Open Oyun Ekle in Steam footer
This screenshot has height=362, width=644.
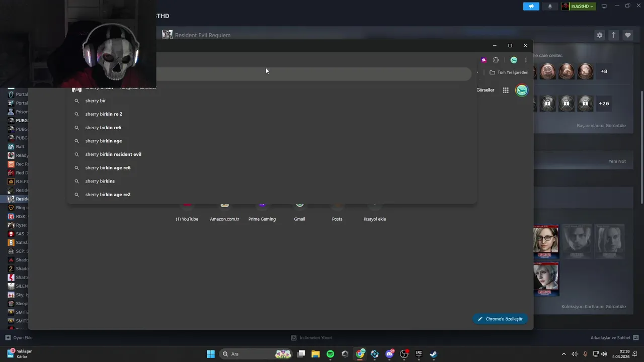coord(19,338)
